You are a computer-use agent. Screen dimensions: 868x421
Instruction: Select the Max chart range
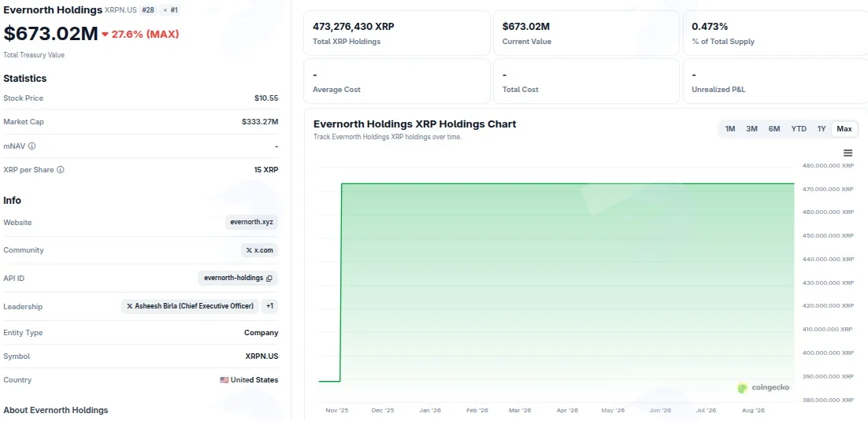tap(844, 129)
